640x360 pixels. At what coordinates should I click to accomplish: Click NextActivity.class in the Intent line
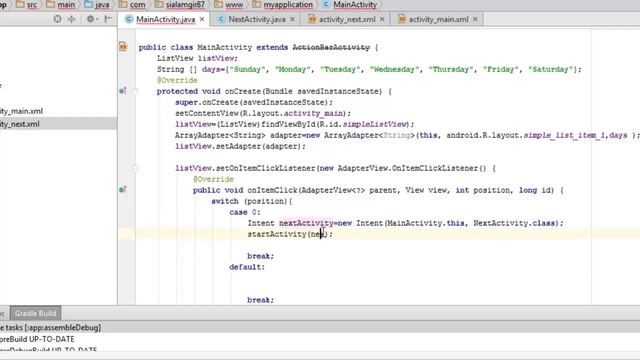pyautogui.click(x=514, y=223)
